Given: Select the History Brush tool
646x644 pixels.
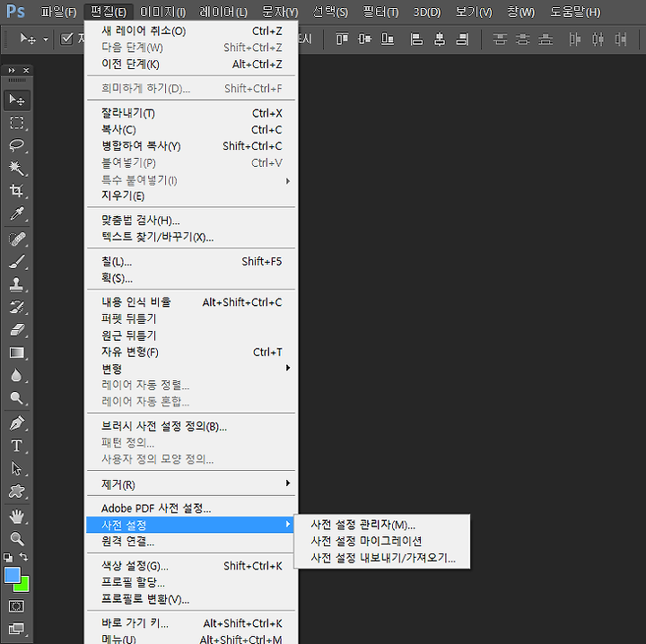Looking at the screenshot, I should pos(17,307).
